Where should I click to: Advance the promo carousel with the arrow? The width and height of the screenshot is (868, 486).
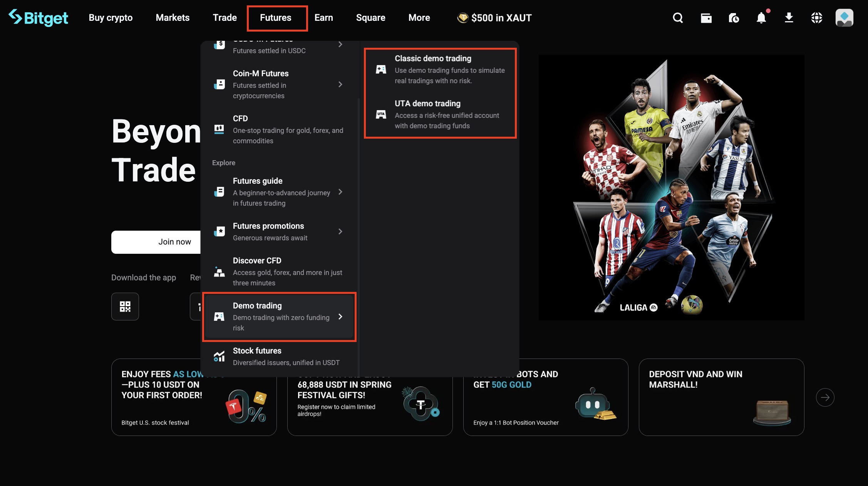click(x=825, y=397)
